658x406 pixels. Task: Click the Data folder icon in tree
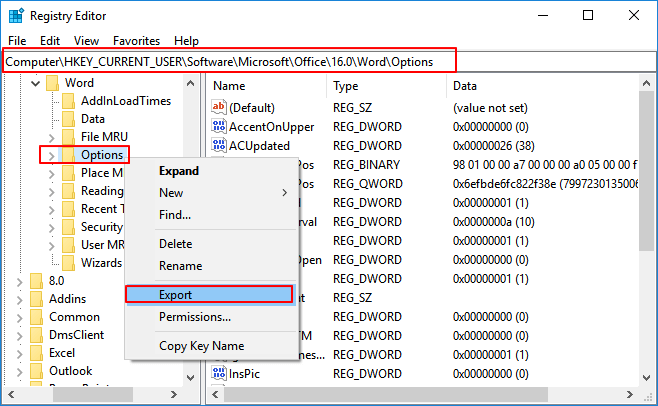coord(68,119)
